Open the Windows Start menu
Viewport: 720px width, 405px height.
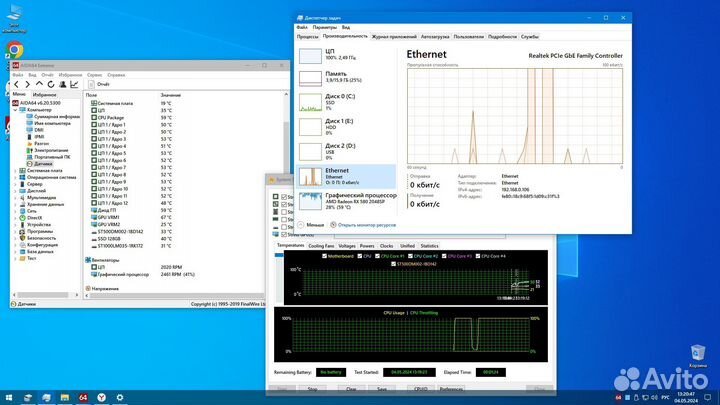coord(9,398)
